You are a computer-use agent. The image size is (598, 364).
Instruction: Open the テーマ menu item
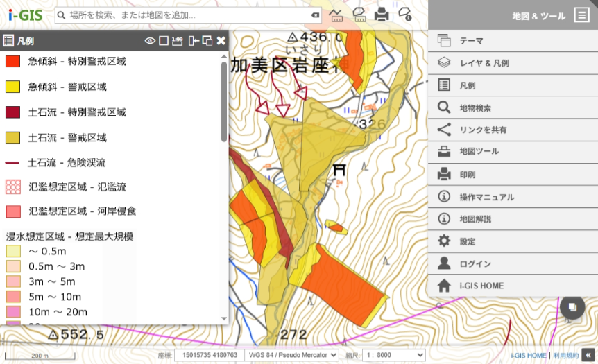[x=513, y=41]
